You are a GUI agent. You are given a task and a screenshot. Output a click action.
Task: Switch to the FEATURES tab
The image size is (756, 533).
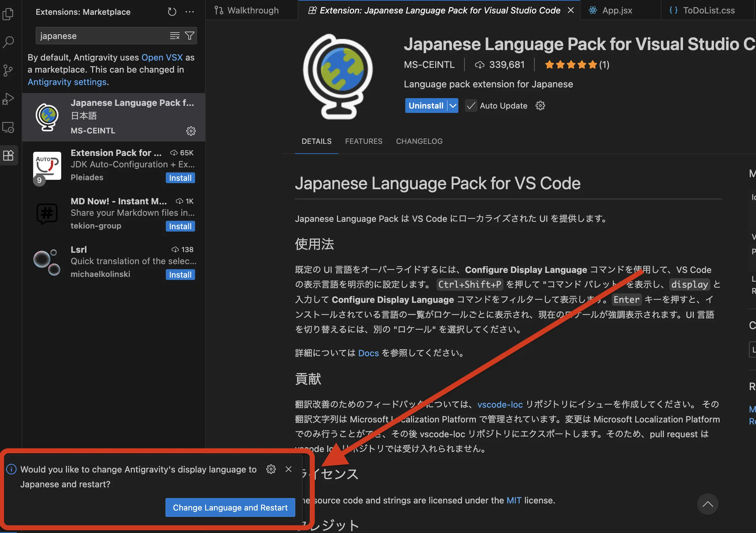pyautogui.click(x=364, y=141)
